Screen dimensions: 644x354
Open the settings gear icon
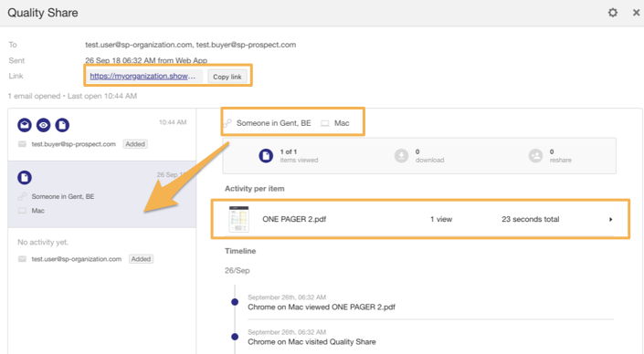click(613, 13)
